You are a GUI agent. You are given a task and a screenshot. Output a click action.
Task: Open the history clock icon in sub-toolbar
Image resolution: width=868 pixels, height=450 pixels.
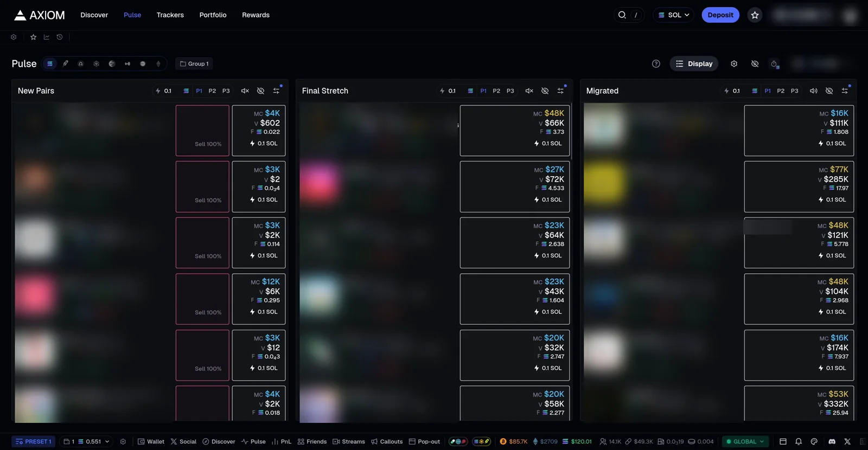60,37
